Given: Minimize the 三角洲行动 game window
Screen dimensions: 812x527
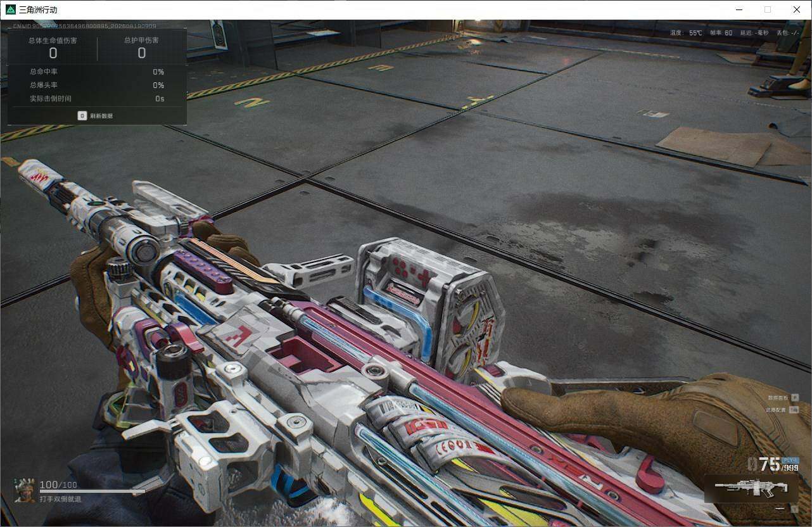Looking at the screenshot, I should click(739, 10).
